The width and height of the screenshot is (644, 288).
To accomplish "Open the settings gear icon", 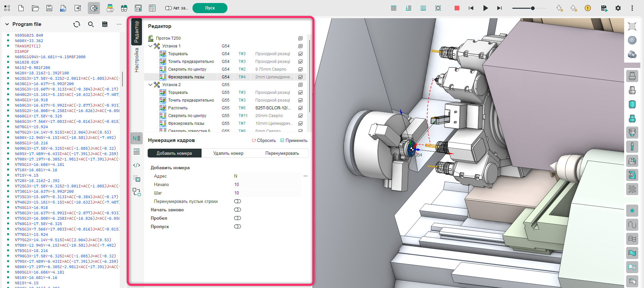I will [x=618, y=8].
